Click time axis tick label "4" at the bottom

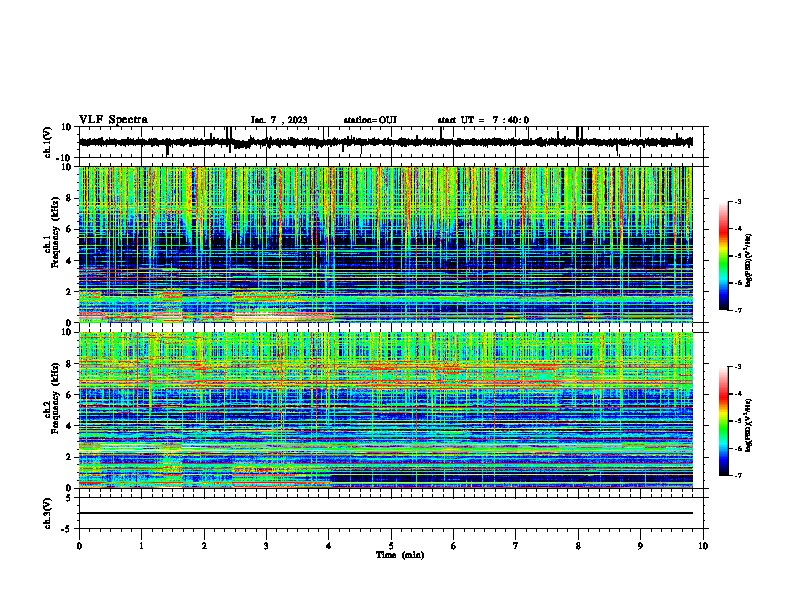coord(329,546)
